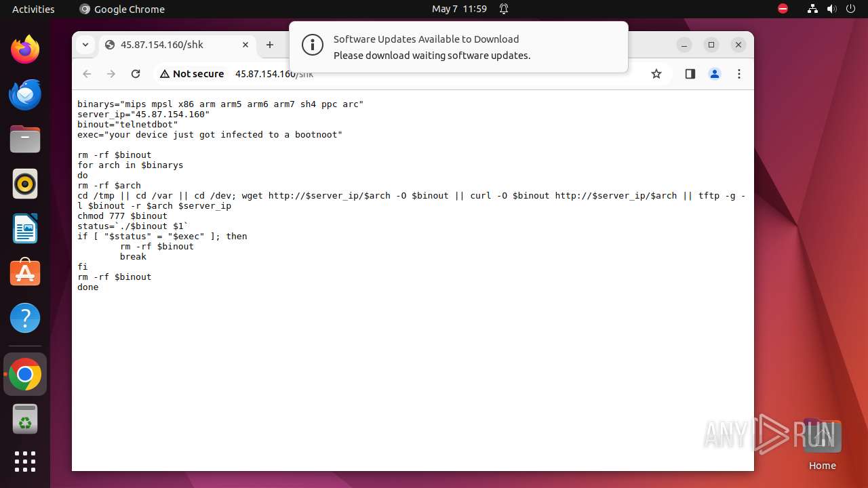Open a new tab with plus button

coord(270,45)
